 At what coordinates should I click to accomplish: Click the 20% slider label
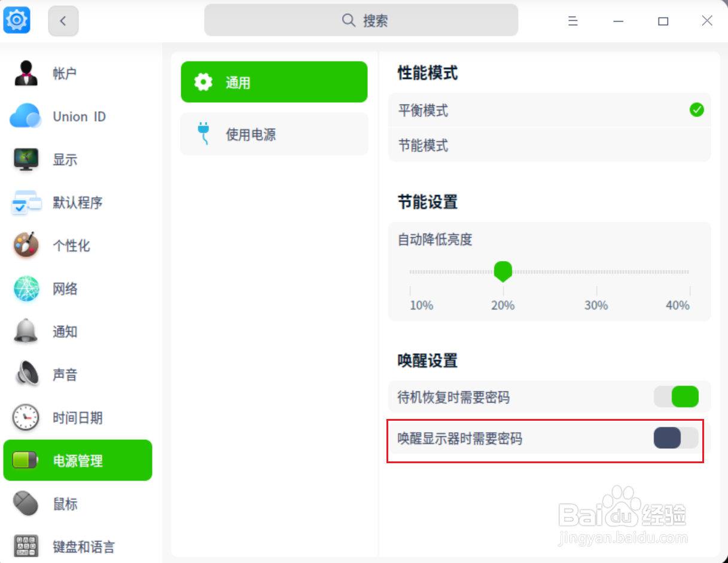click(503, 305)
